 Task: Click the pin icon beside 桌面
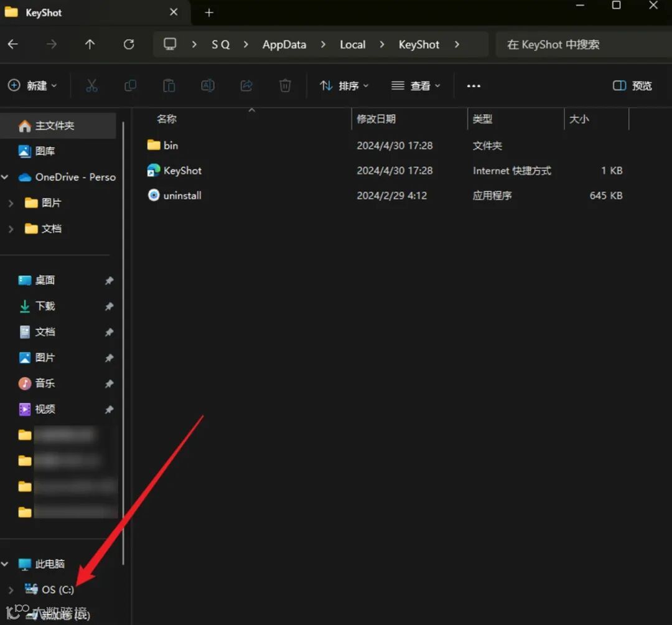click(110, 281)
